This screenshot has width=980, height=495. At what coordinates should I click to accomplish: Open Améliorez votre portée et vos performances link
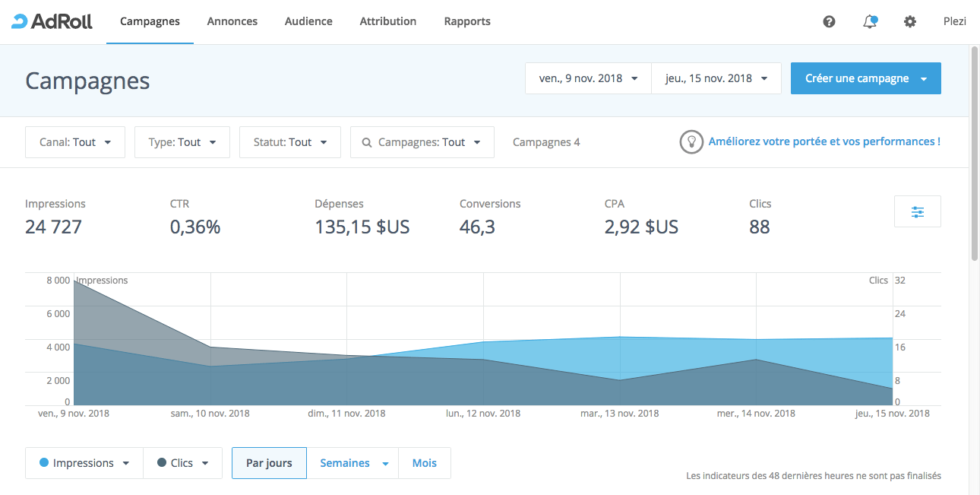824,141
